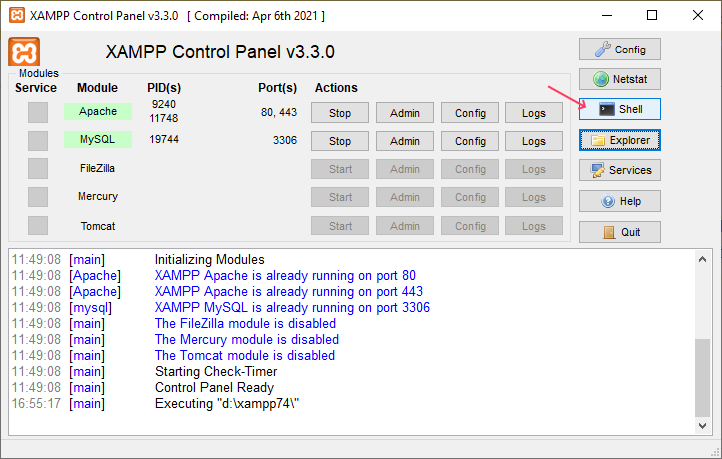Click log line about Apache port 443
722x459 pixels.
coord(289,291)
